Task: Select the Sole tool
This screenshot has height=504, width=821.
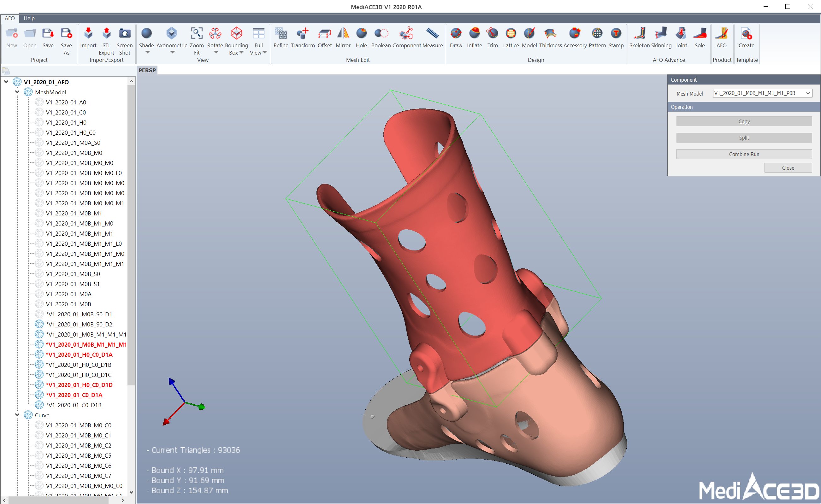Action: [700, 38]
